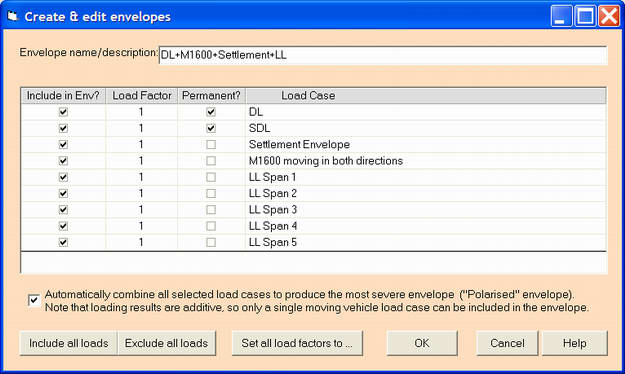Click Exclude all loads button
The width and height of the screenshot is (625, 374).
167,343
